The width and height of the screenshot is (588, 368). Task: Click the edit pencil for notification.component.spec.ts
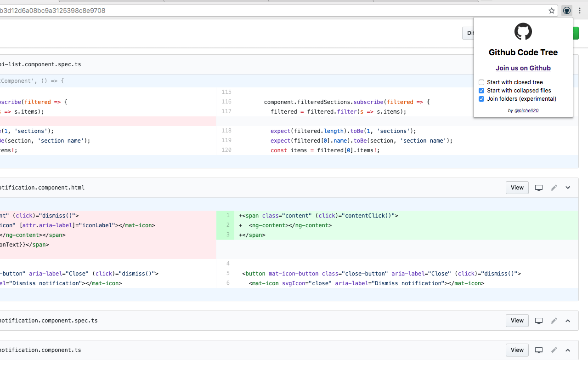pyautogui.click(x=554, y=321)
